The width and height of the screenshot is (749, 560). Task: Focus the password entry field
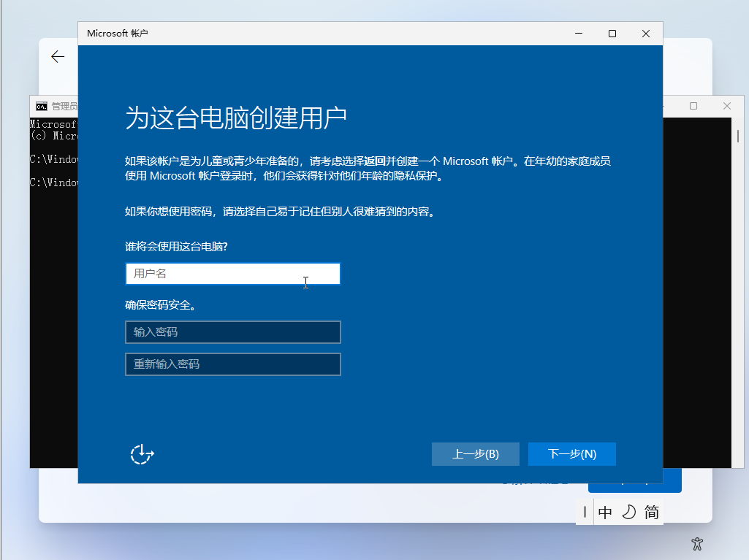click(x=232, y=332)
